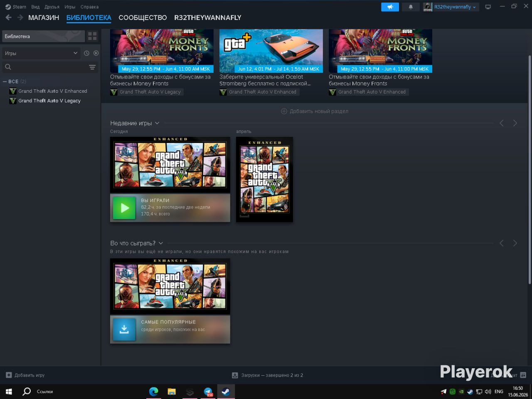The height and width of the screenshot is (399, 532).
Task: Expand the Игры type filter dropdown
Action: [x=41, y=53]
